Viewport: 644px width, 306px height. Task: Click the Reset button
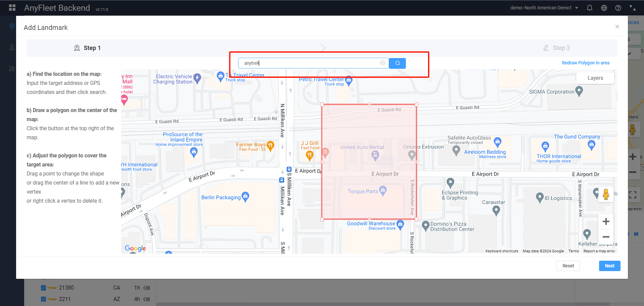(568, 266)
